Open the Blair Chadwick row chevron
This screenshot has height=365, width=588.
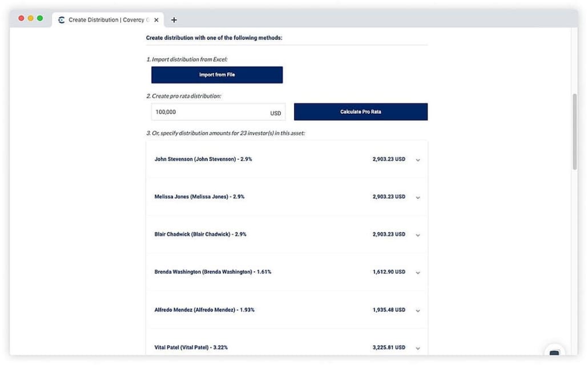click(x=418, y=235)
